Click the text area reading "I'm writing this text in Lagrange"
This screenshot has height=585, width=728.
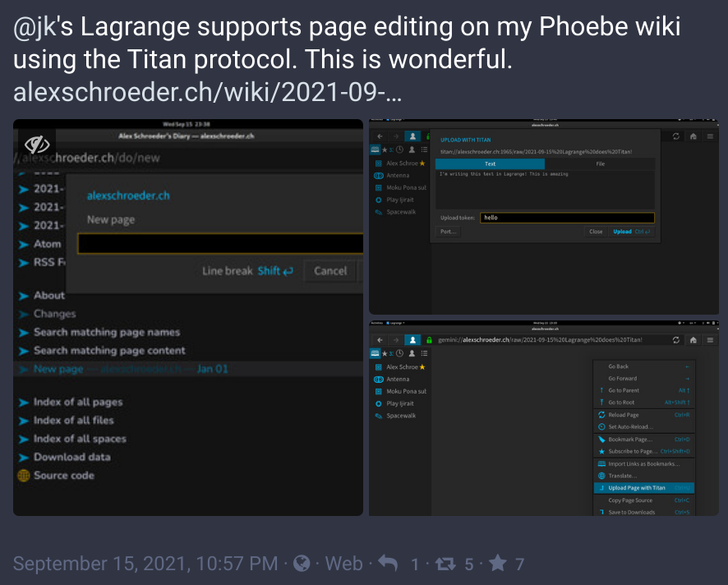(x=545, y=190)
